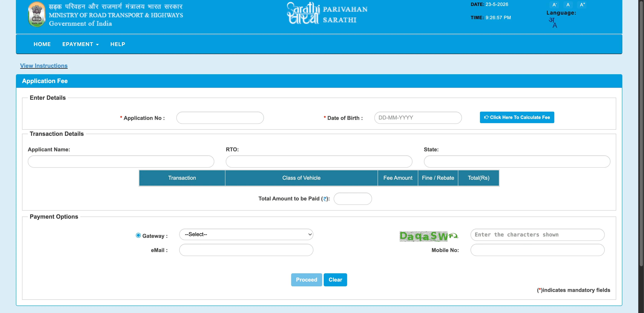Click the Sarathi Parivahan logo

tap(327, 13)
